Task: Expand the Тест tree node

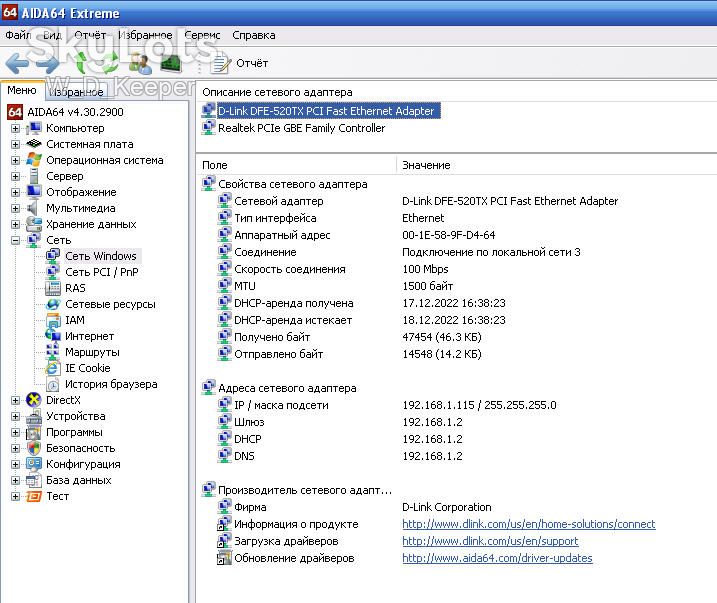Action: click(x=15, y=496)
